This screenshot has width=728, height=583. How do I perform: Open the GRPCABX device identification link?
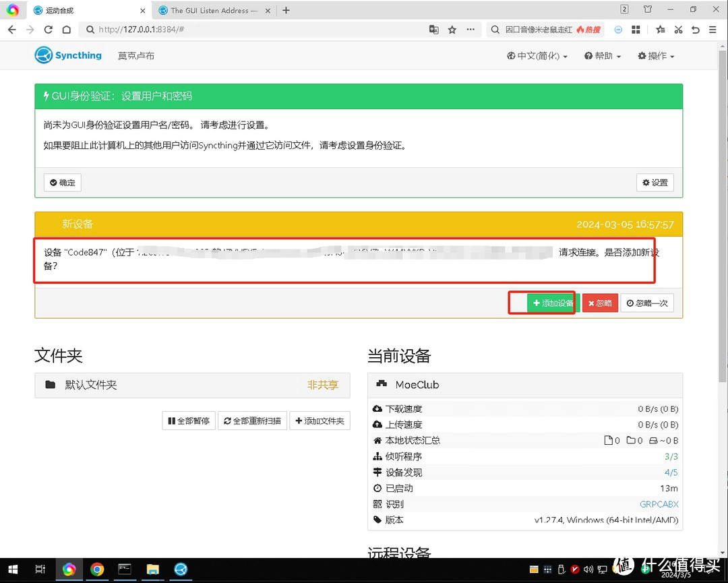click(659, 503)
